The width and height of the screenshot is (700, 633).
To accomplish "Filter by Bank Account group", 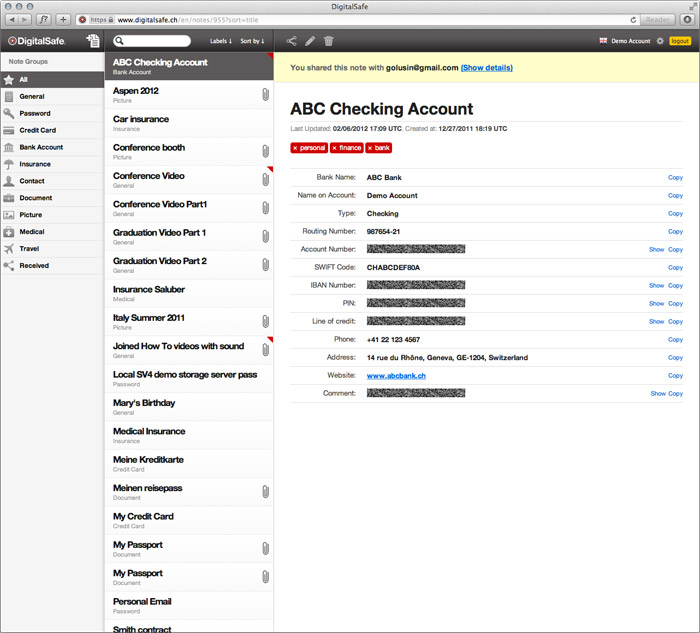I will pyautogui.click(x=52, y=147).
